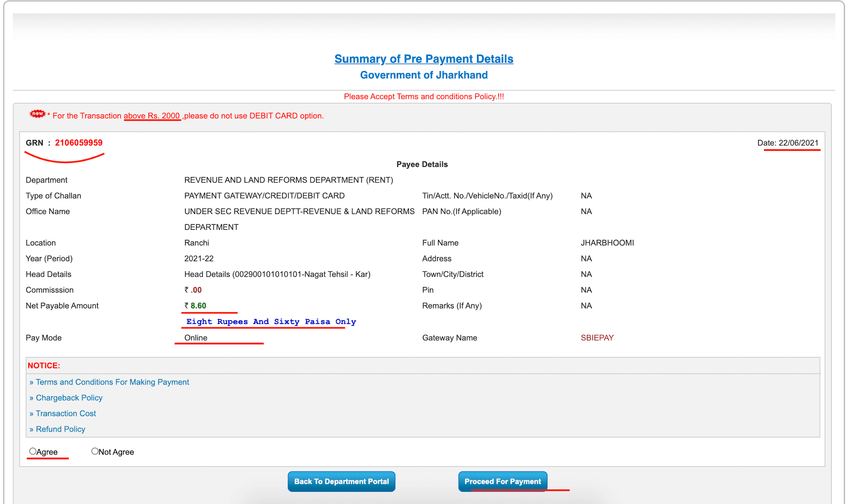Click Back To Department Portal button
Screen dimensions: 856x504
[341, 481]
